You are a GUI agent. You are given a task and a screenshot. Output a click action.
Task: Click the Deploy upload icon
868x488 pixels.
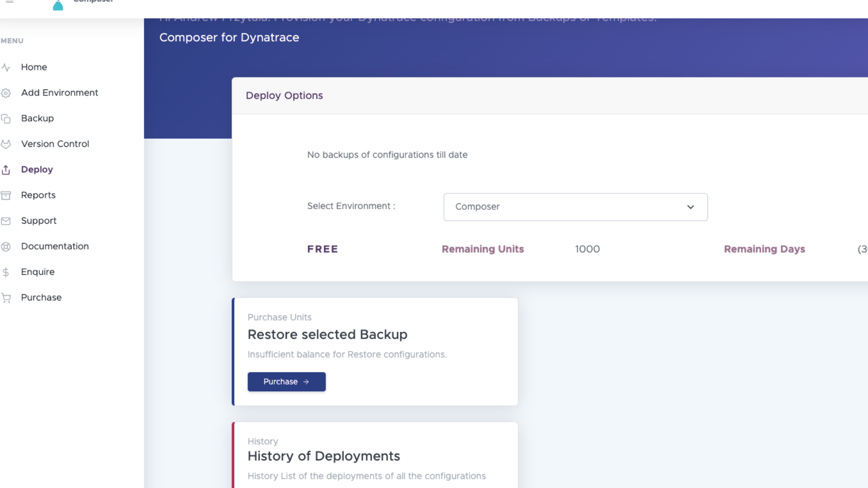(6, 170)
